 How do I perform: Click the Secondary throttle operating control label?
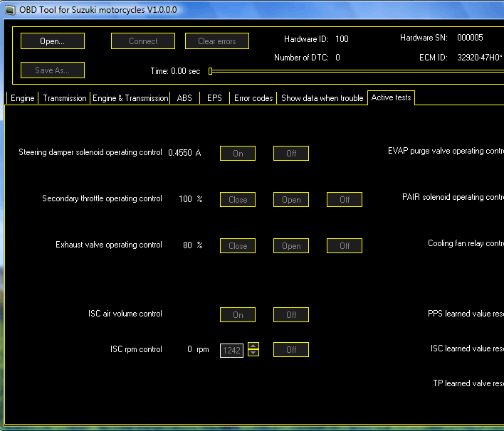click(x=103, y=198)
